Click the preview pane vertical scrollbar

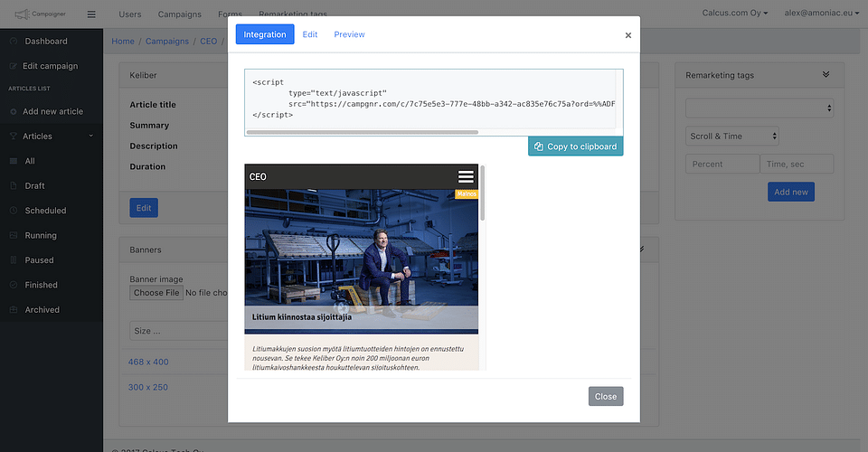pyautogui.click(x=482, y=193)
